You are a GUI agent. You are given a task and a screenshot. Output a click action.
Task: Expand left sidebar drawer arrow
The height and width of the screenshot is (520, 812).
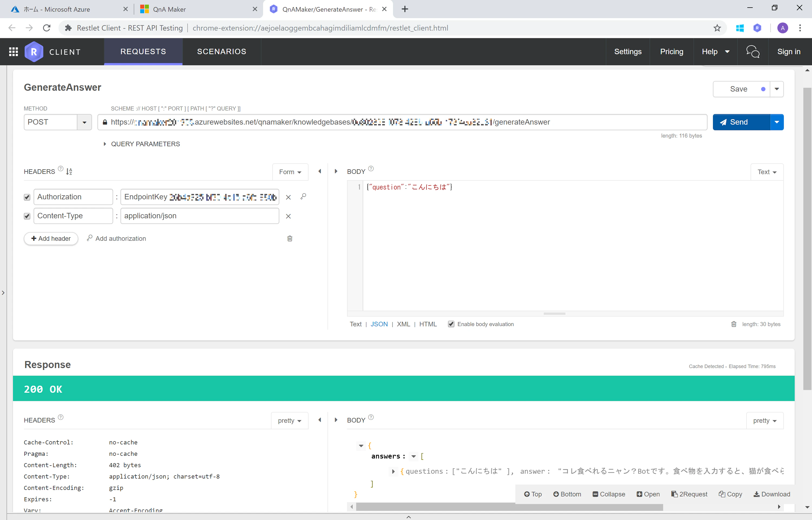pos(3,293)
